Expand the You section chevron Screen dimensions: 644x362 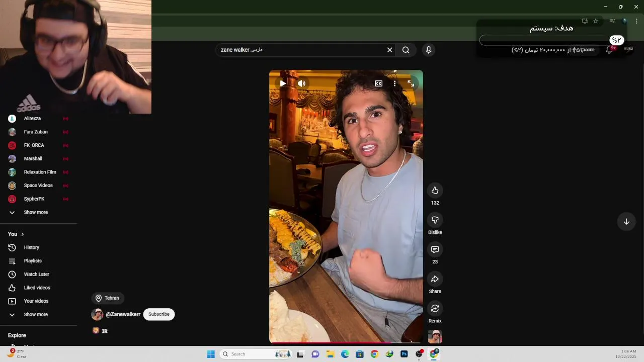pyautogui.click(x=22, y=234)
